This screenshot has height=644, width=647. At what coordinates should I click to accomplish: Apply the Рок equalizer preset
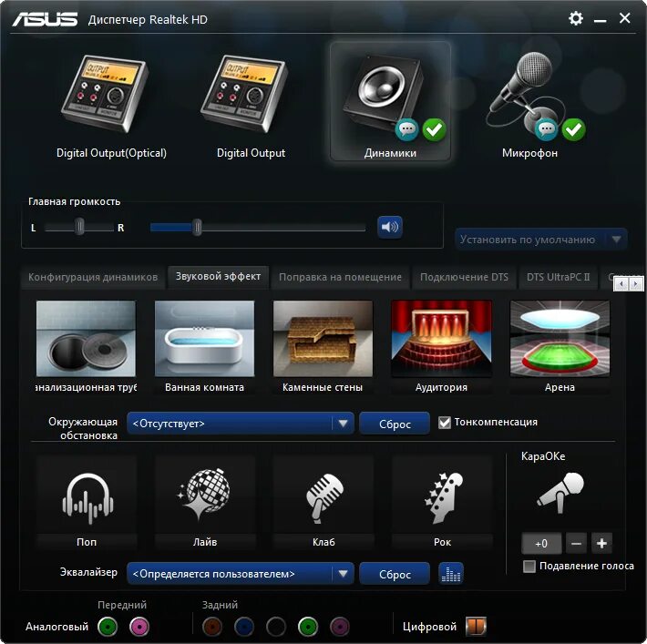click(442, 502)
